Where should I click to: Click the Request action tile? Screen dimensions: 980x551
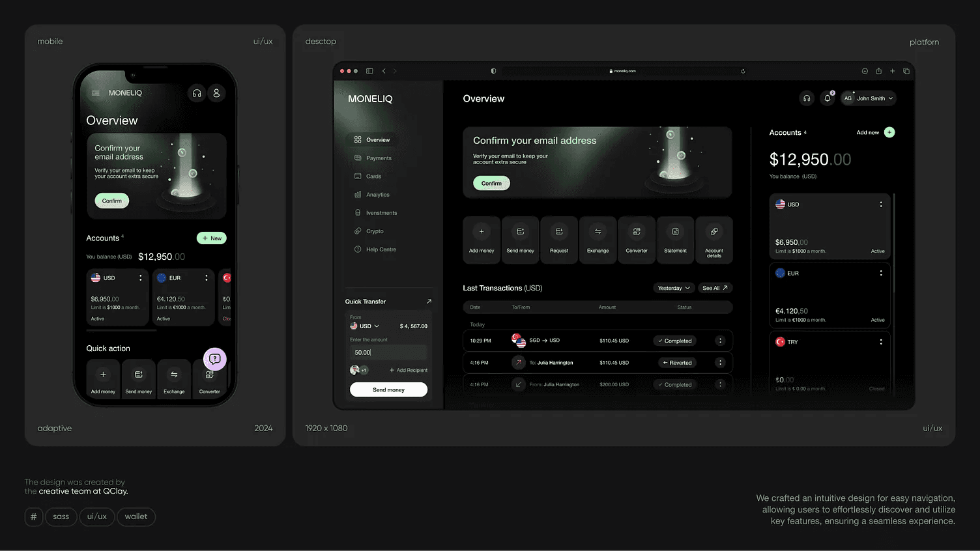point(559,240)
